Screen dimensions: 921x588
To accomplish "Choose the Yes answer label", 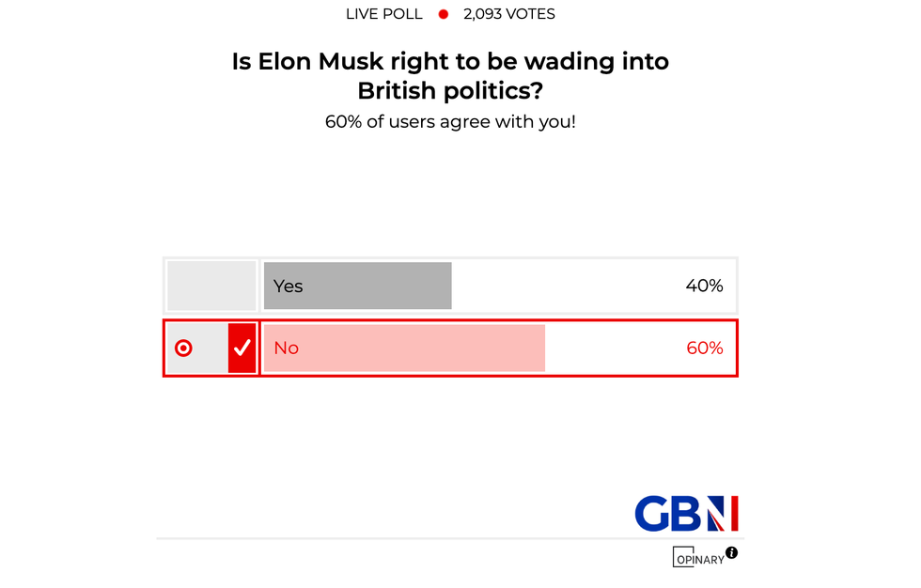I will (x=289, y=286).
